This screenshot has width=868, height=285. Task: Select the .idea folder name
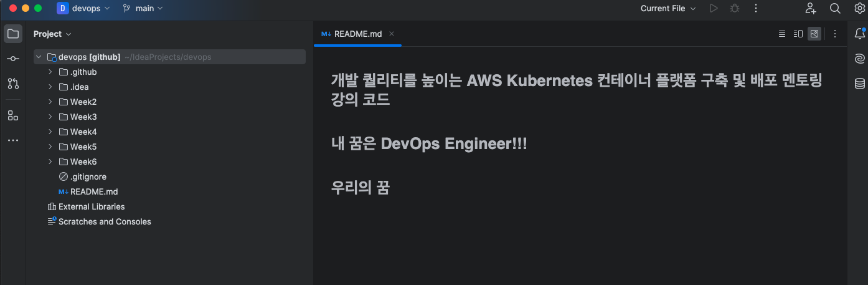[80, 87]
